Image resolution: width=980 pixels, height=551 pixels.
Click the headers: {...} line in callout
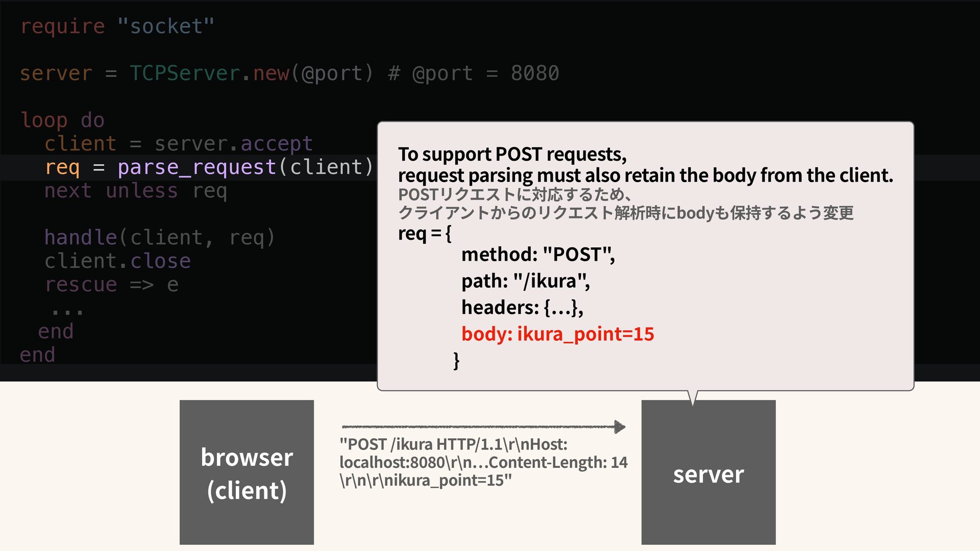coord(522,308)
